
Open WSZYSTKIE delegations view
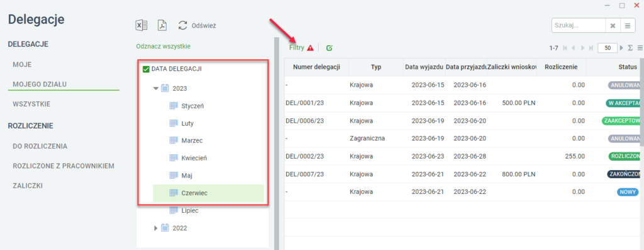tap(31, 104)
